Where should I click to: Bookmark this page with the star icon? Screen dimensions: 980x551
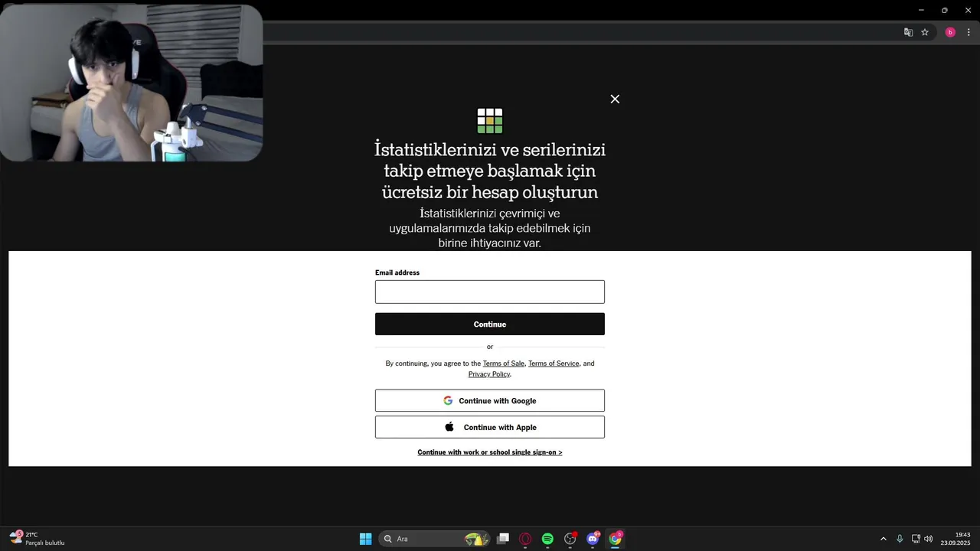[x=925, y=32]
